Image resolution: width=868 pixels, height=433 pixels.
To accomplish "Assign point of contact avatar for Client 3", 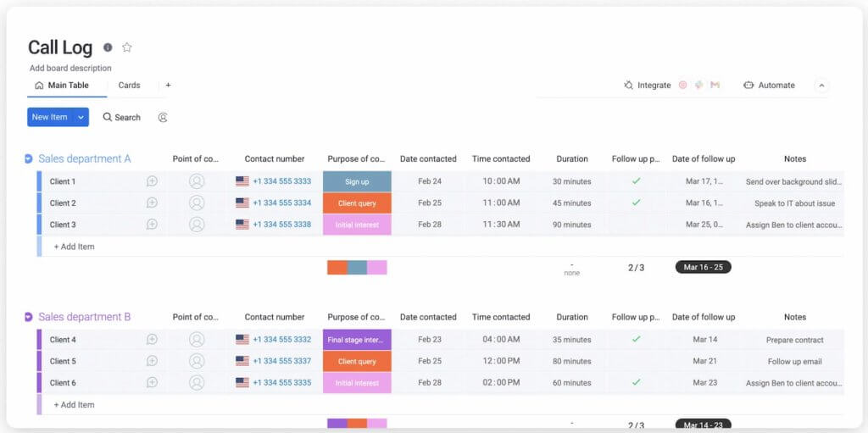I will (197, 225).
